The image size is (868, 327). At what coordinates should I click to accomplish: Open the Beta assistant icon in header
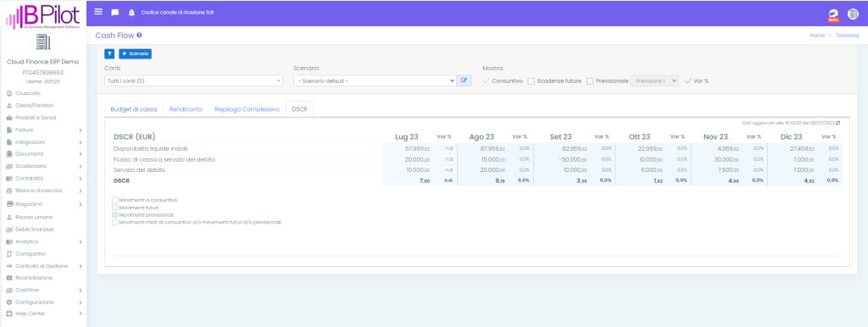click(833, 14)
